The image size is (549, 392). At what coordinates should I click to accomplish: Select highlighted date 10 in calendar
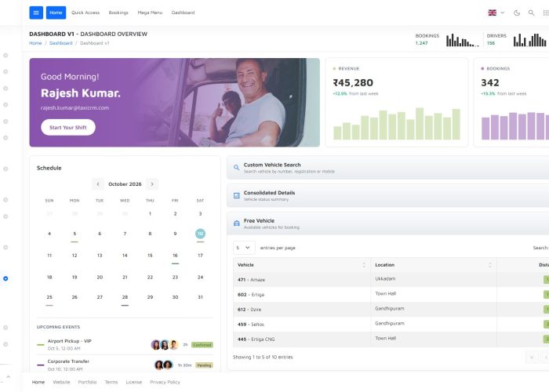point(200,234)
